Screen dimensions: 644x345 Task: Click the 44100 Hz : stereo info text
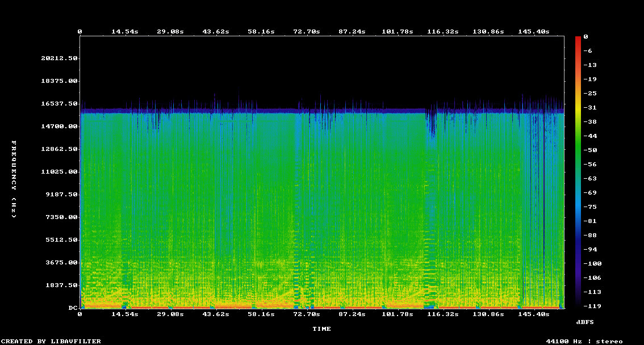[x=584, y=341]
